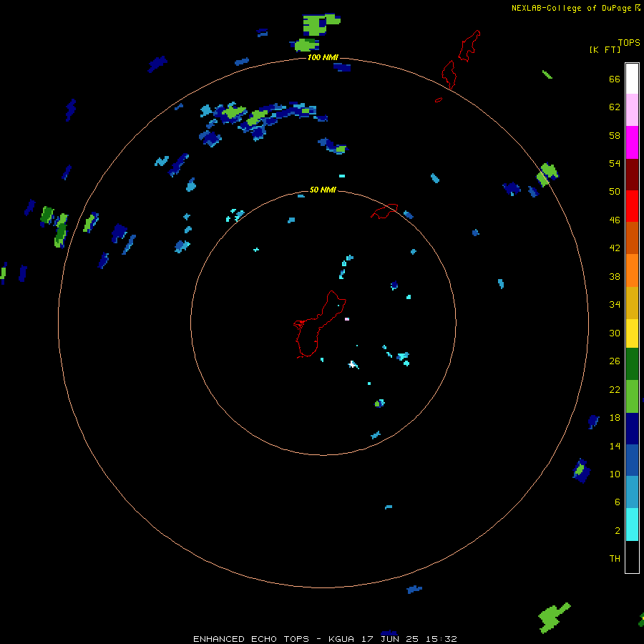This screenshot has width=644, height=644.
Task: Click the orange 38 K FT swatch
Action: click(x=632, y=270)
